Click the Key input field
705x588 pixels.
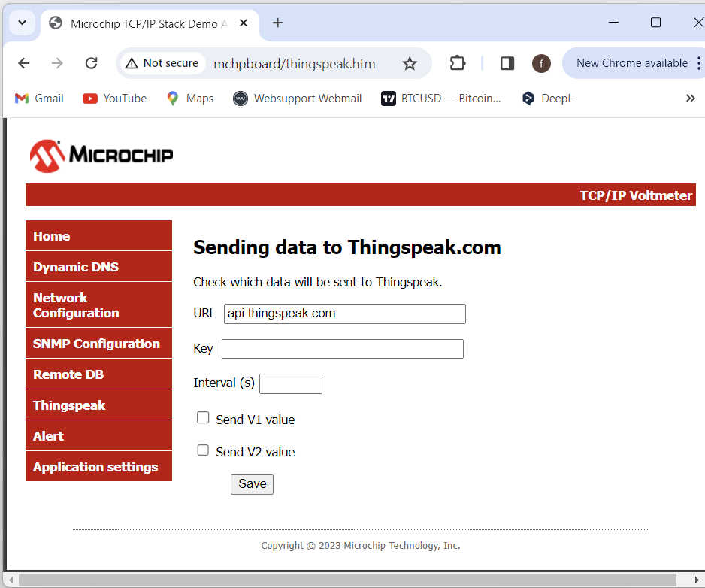click(x=343, y=349)
